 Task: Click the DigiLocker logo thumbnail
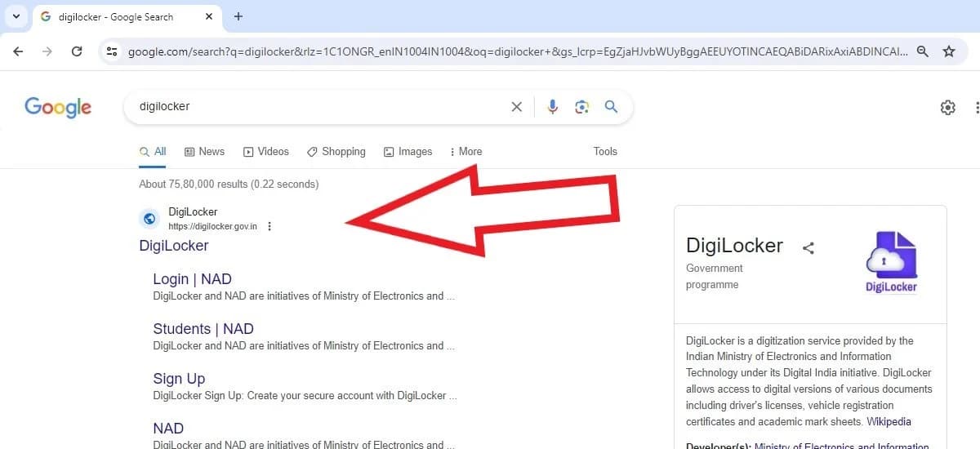click(890, 261)
